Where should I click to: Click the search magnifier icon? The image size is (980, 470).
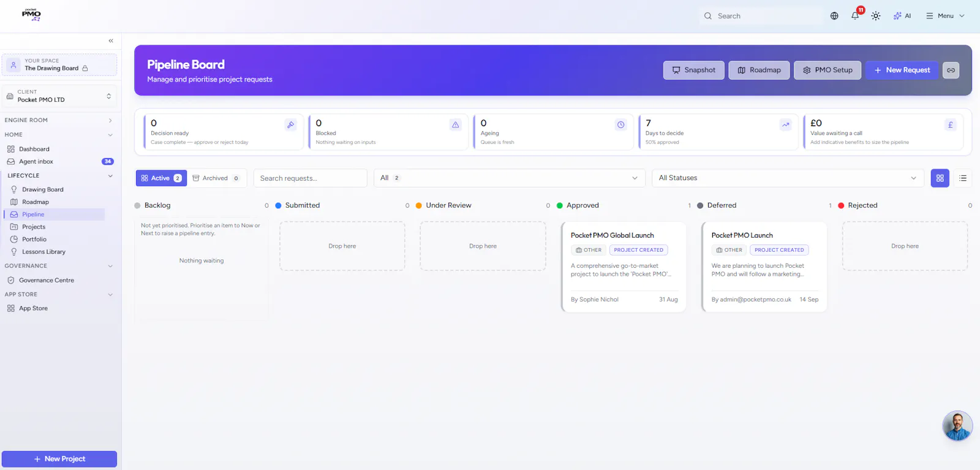click(x=708, y=16)
